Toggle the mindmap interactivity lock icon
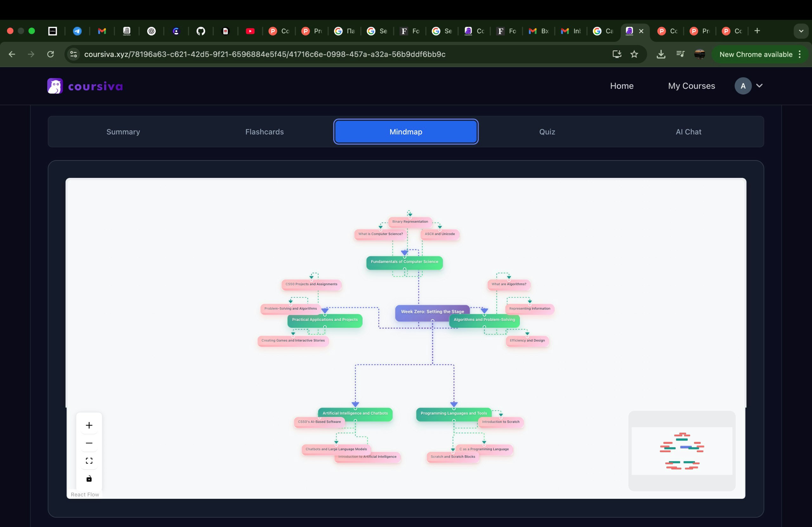 pos(89,478)
